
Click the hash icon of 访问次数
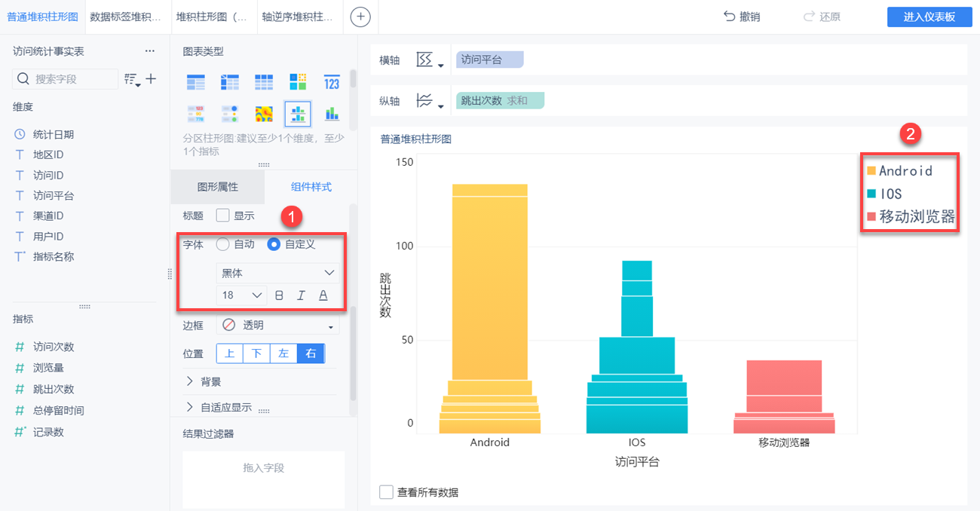(x=20, y=347)
